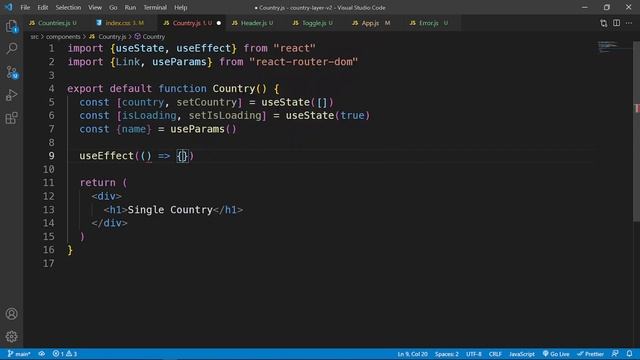The height and width of the screenshot is (360, 640).
Task: Click setIsLoading on line 6
Action: (x=225, y=116)
